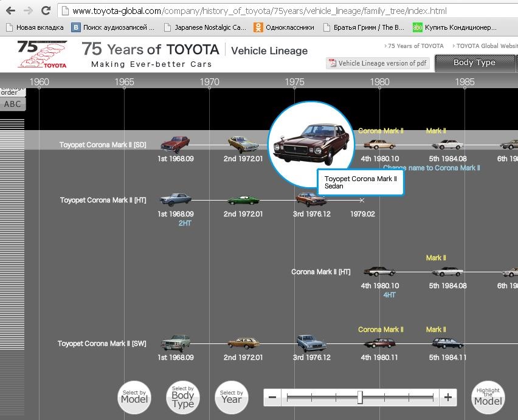This screenshot has height=420, width=518.
Task: Select the Lineage order tab
Action: (x=13, y=92)
